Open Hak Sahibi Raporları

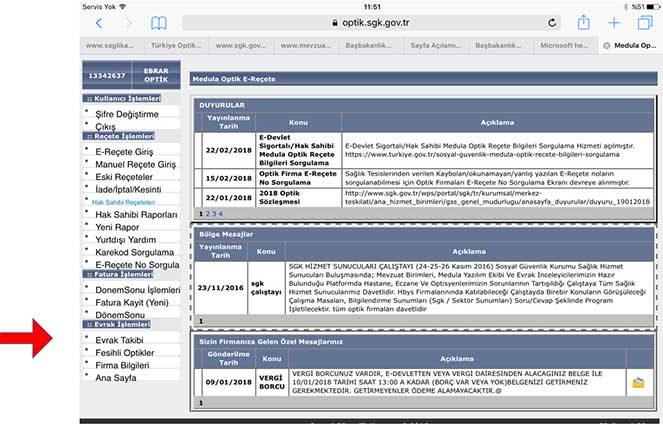point(136,215)
